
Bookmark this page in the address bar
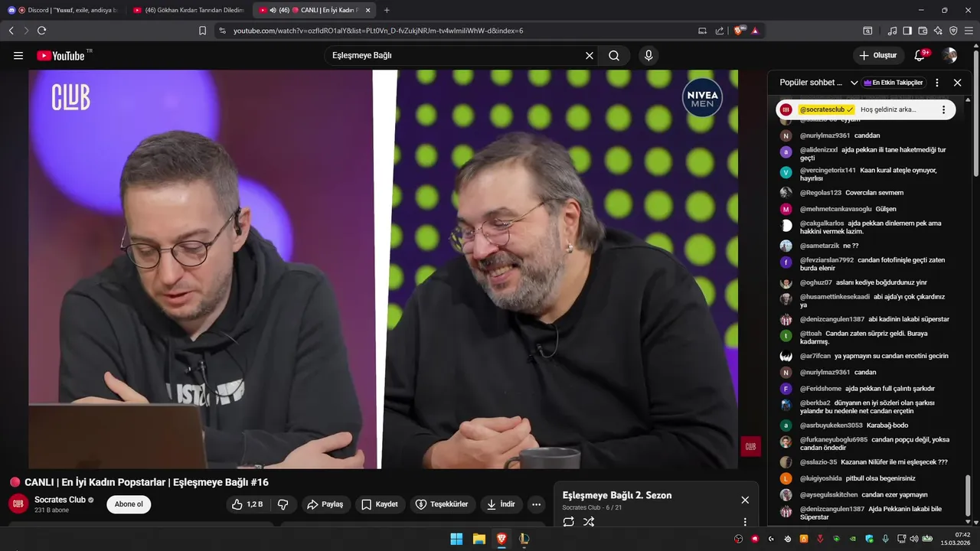(x=202, y=31)
